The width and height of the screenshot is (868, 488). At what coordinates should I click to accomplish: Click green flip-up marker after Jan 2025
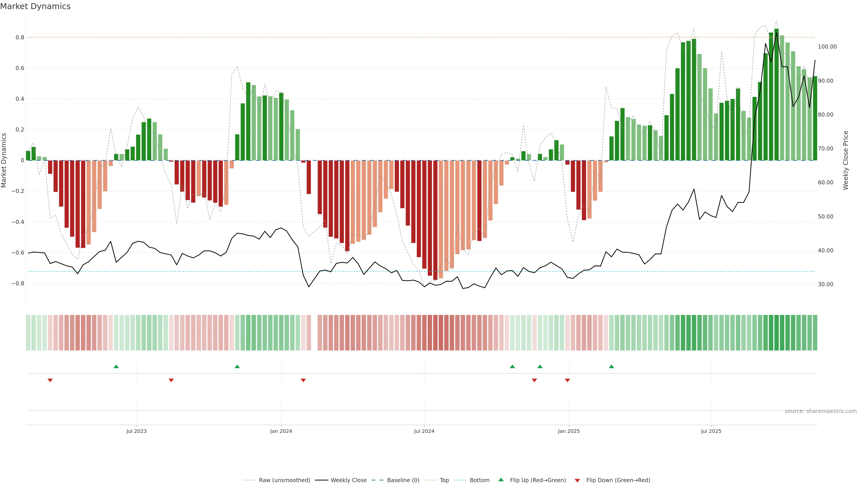[x=611, y=366]
